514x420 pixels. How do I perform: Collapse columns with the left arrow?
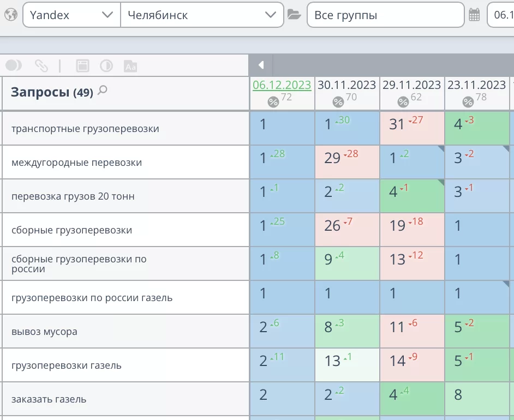pyautogui.click(x=261, y=65)
